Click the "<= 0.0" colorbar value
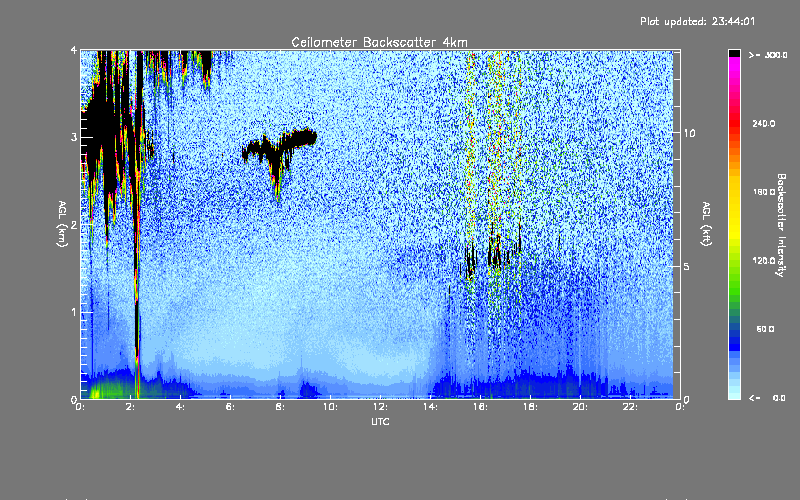 [768, 398]
